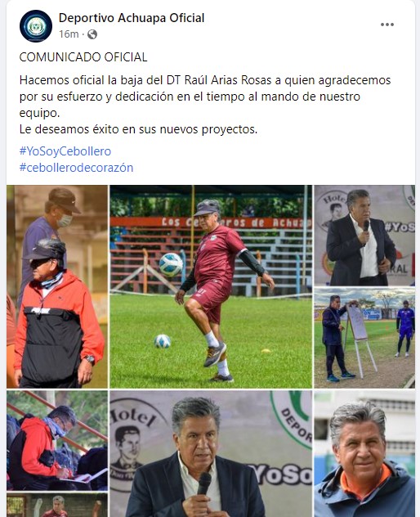Open the three-dot post options menu
The image size is (420, 517).
click(387, 25)
